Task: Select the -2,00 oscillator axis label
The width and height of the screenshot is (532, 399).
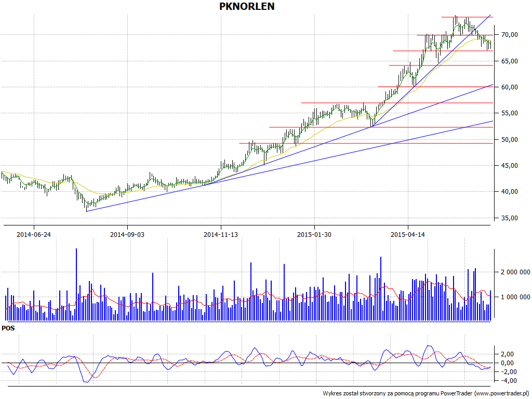Action: click(508, 372)
